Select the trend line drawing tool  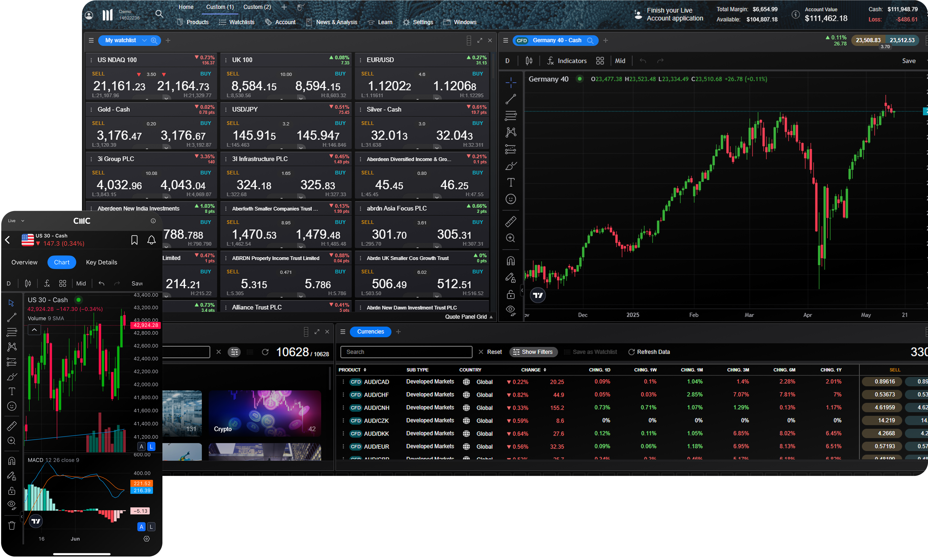pyautogui.click(x=511, y=99)
